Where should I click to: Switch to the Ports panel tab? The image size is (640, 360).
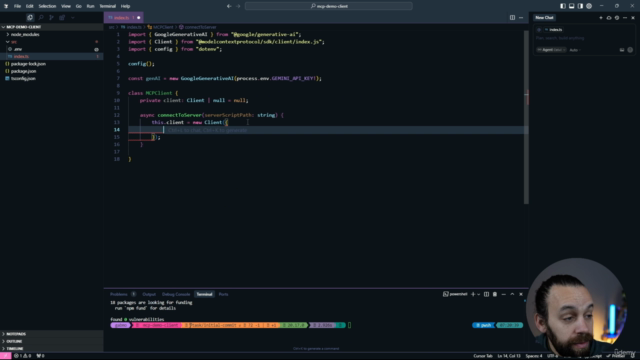point(223,294)
